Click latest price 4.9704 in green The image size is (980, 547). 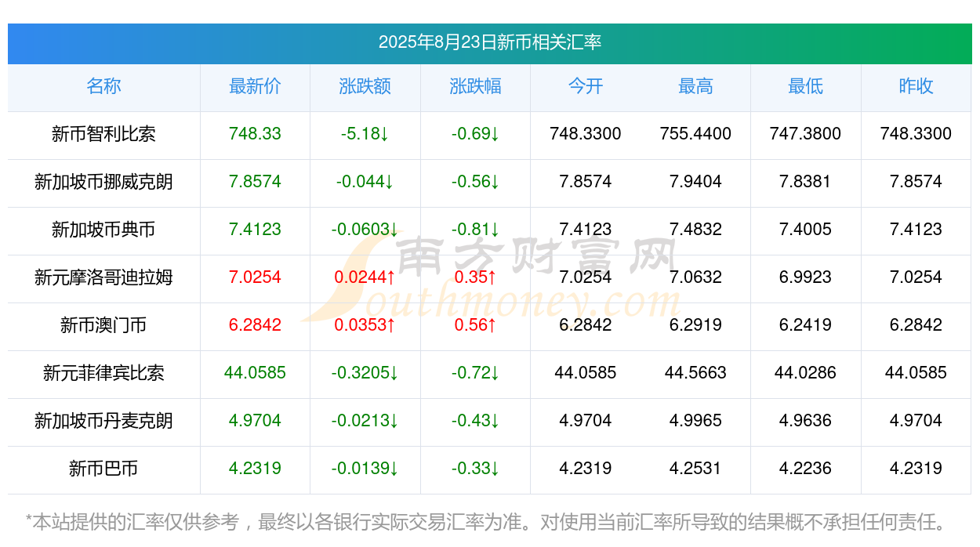point(255,421)
